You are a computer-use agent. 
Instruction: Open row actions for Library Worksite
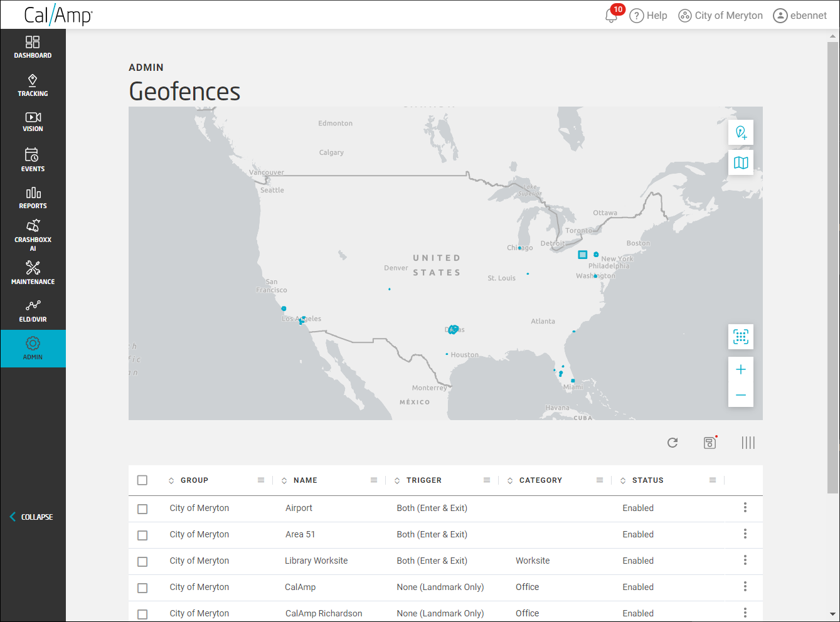[x=745, y=560]
